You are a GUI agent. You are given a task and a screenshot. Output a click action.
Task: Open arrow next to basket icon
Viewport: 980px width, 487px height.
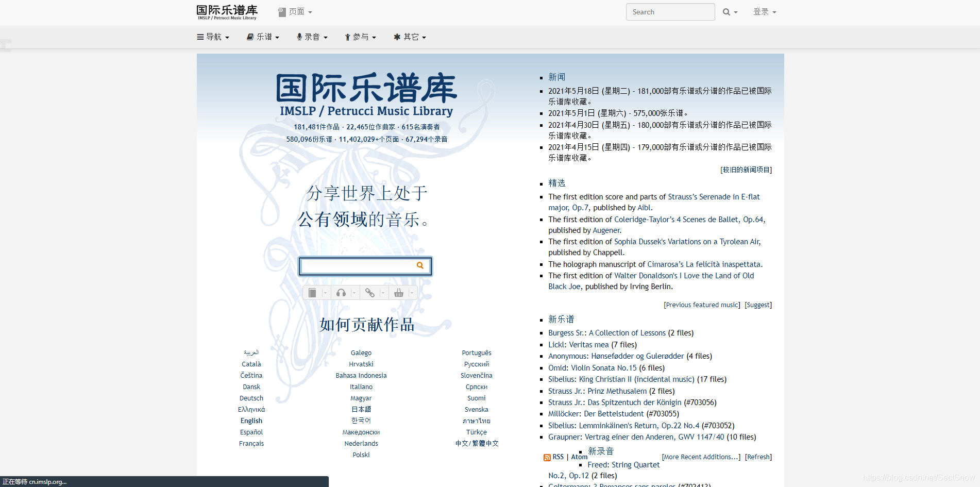412,293
